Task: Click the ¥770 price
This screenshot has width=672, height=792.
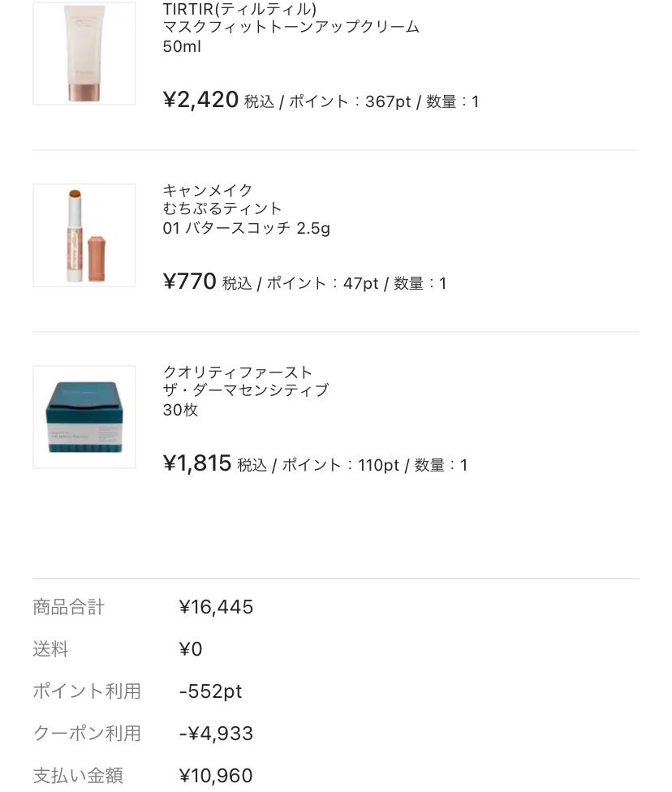Action: pos(189,282)
